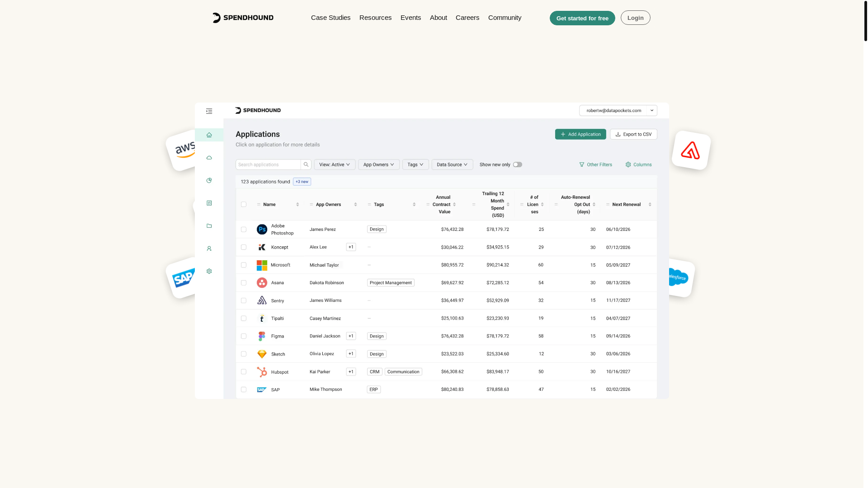The height and width of the screenshot is (488, 868).
Task: Open the About menu item
Action: point(438,18)
